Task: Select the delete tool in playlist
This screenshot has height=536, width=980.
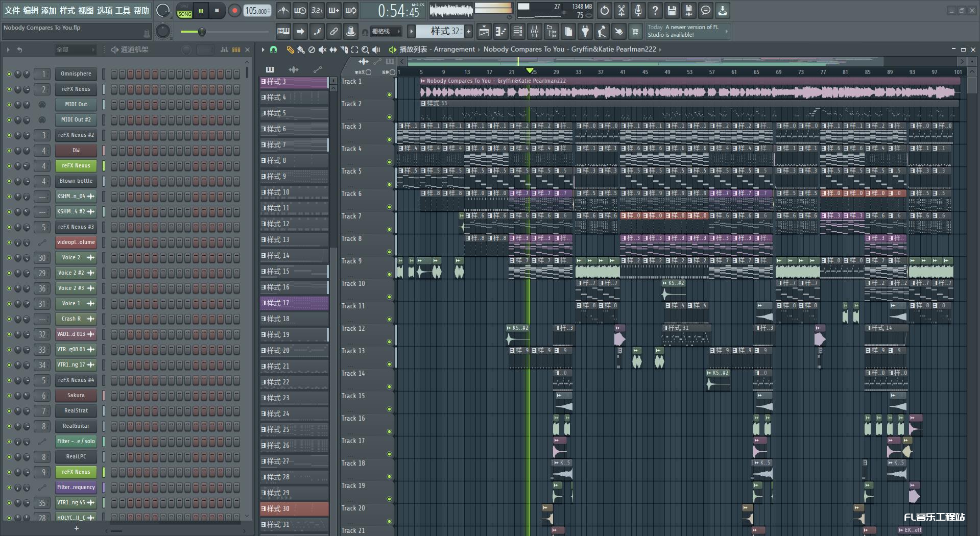Action: 312,50
